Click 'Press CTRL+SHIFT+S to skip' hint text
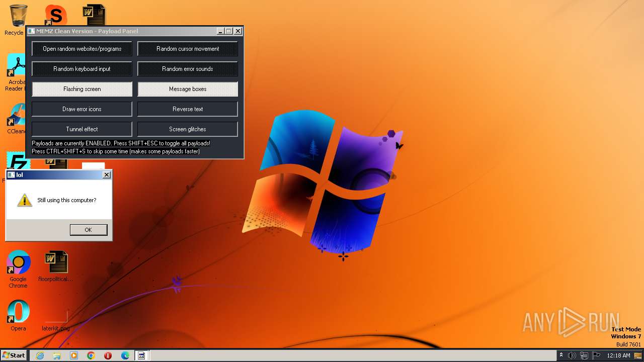644x362 pixels. point(116,151)
